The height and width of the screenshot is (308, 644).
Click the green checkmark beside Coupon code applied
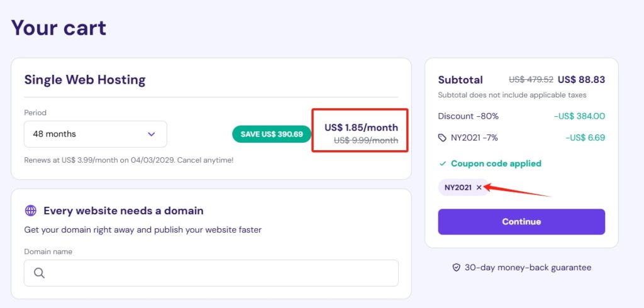[442, 163]
